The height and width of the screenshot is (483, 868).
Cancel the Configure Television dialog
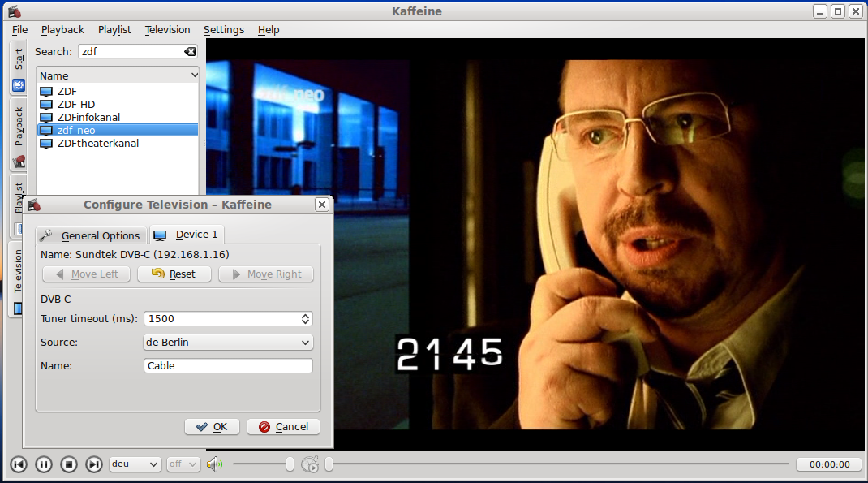point(283,426)
